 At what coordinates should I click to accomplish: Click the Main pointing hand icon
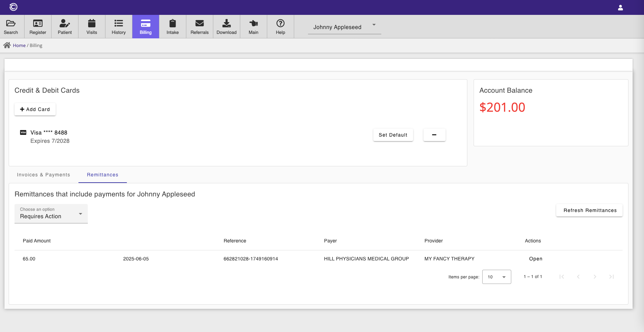[x=253, y=24]
